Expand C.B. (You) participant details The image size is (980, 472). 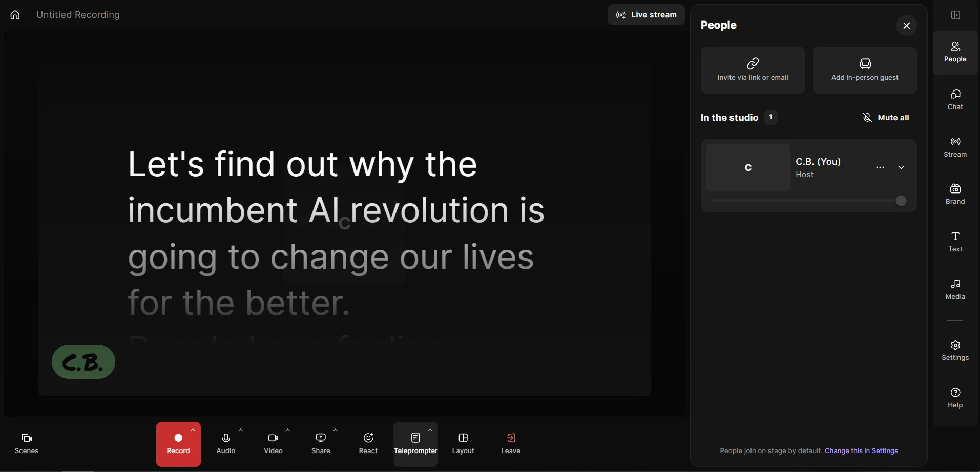901,168
